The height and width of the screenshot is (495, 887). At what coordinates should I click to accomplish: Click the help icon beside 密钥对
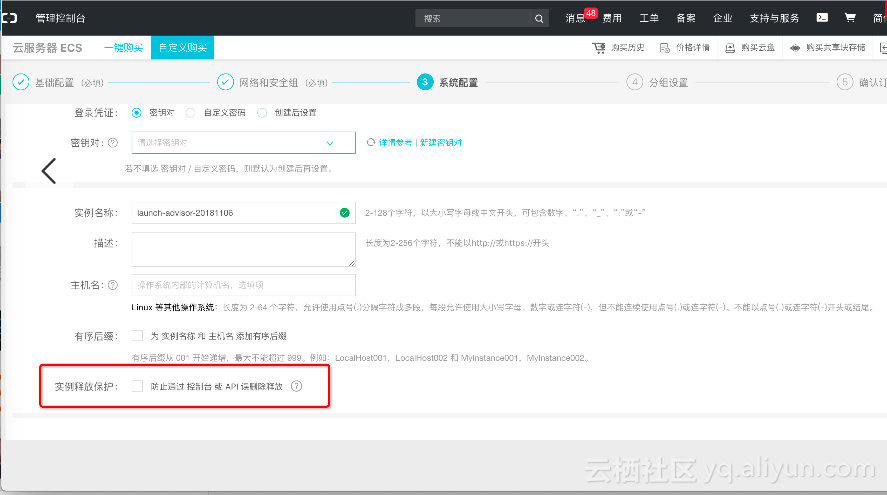pyautogui.click(x=113, y=143)
